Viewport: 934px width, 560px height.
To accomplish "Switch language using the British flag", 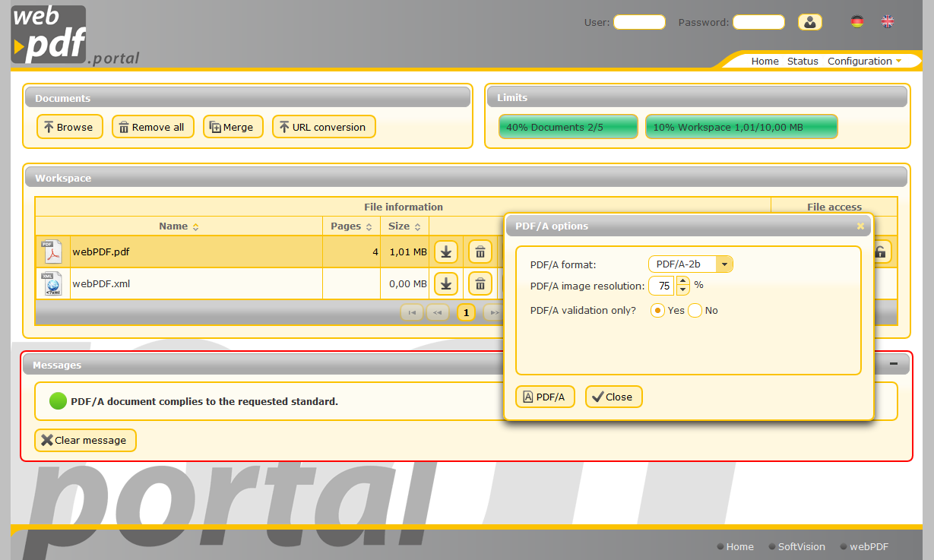I will click(x=888, y=22).
